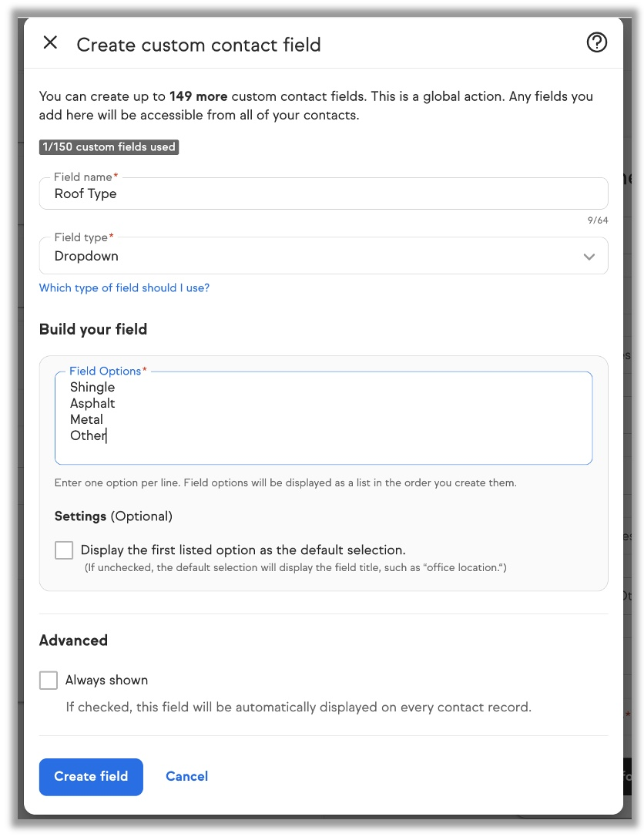Click the Field Options label
Viewport: 644px width, 837px height.
point(106,371)
